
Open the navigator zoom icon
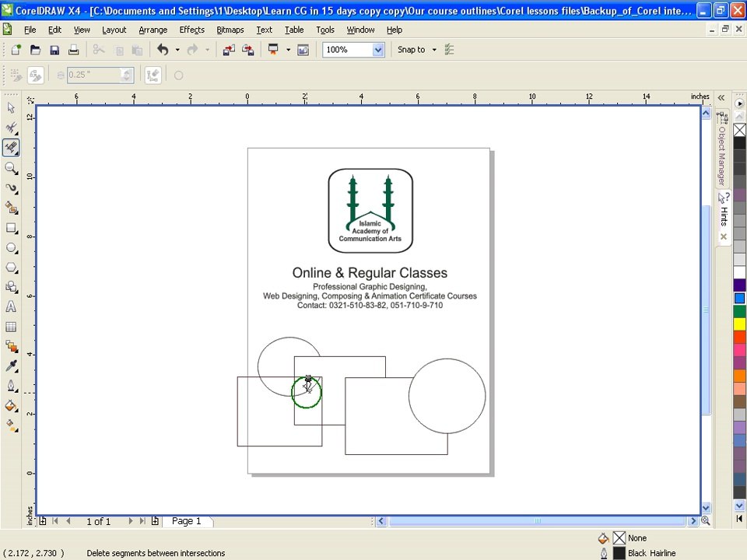[x=706, y=521]
